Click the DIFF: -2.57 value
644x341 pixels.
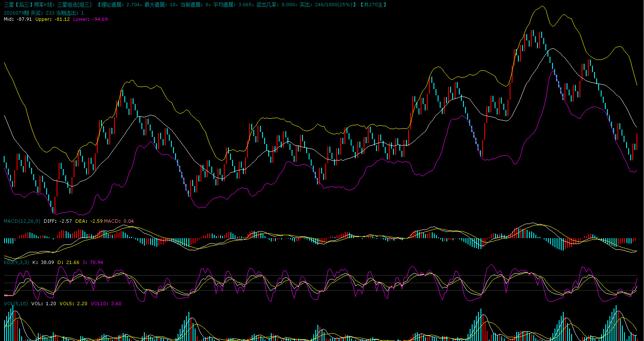(x=58, y=221)
